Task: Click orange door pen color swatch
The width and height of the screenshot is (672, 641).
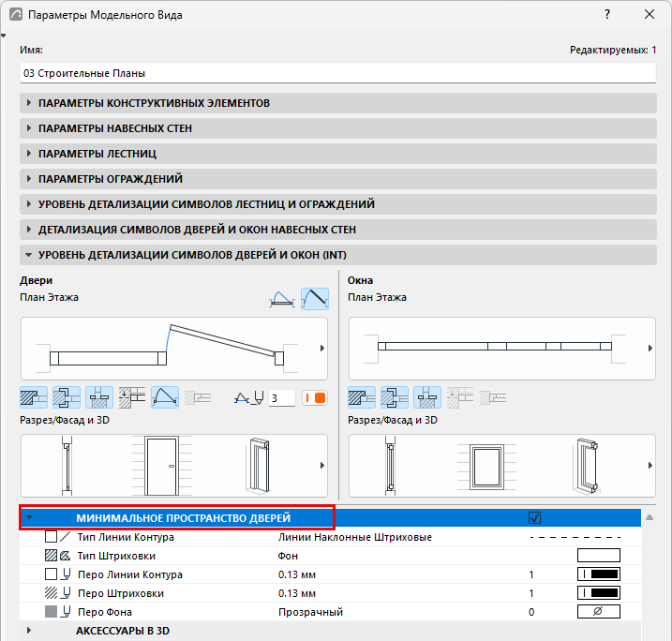Action: click(x=315, y=398)
